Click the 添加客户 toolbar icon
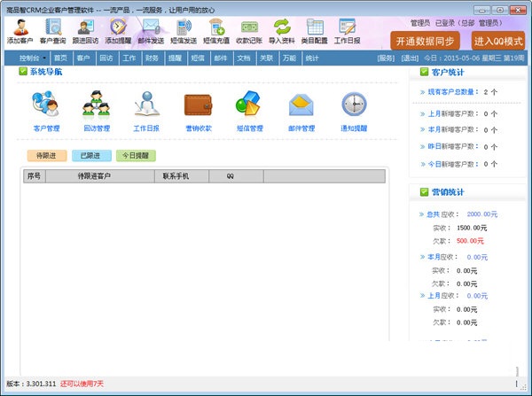This screenshot has height=396, width=532. click(x=20, y=31)
